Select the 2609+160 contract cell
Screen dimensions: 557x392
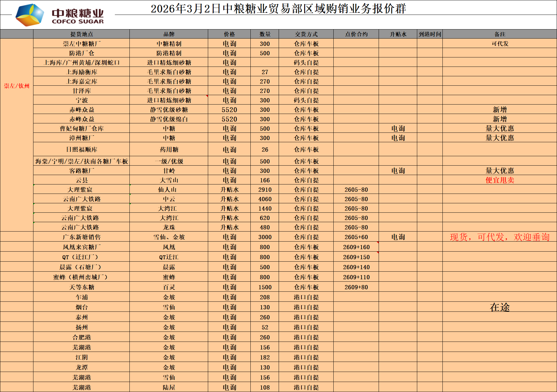(356, 247)
